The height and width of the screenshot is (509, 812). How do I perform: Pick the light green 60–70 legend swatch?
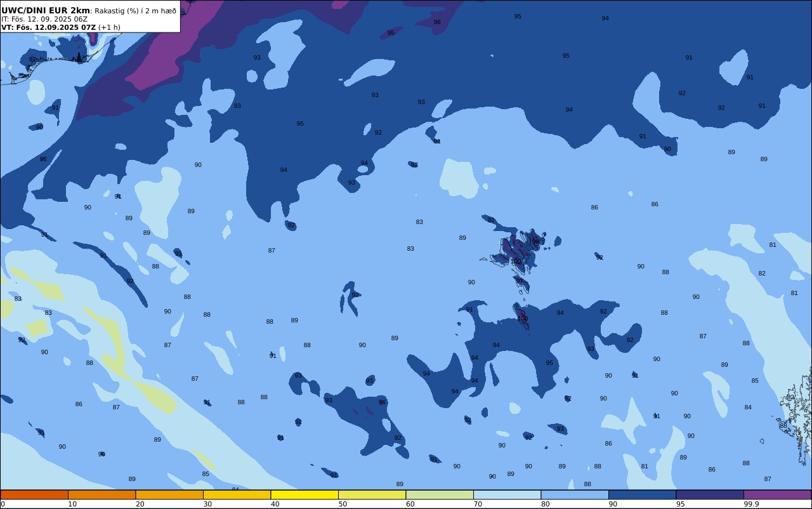pyautogui.click(x=440, y=494)
